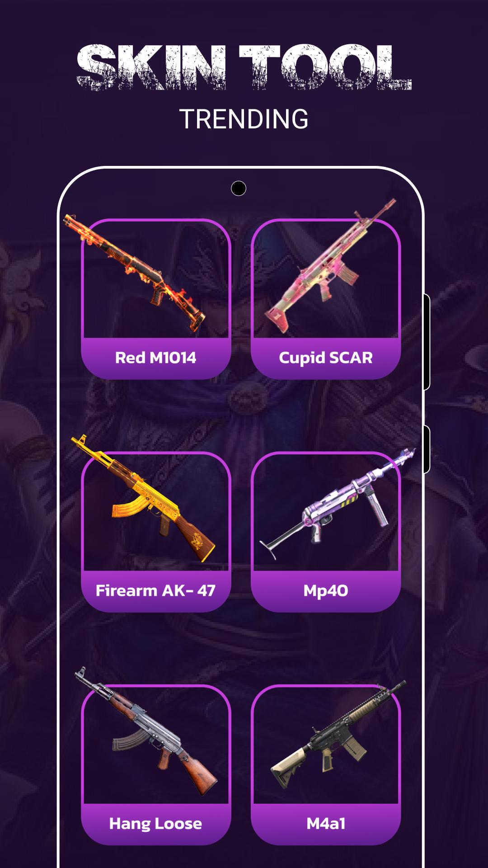Tap the phone's front camera dot
488x868 pixels.
(x=239, y=188)
